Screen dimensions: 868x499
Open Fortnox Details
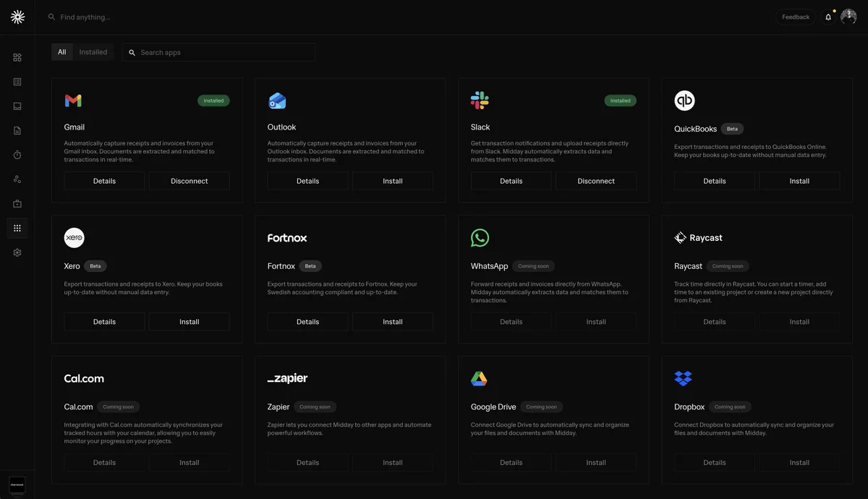(x=307, y=322)
